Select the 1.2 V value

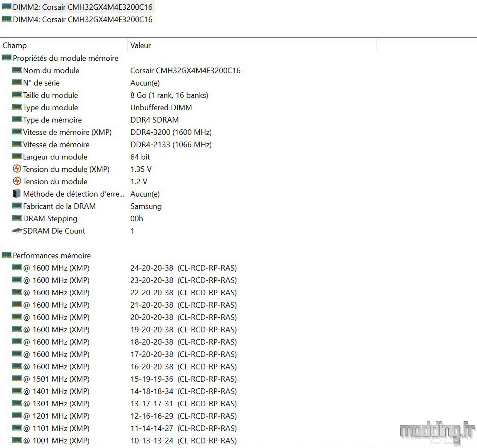click(139, 181)
